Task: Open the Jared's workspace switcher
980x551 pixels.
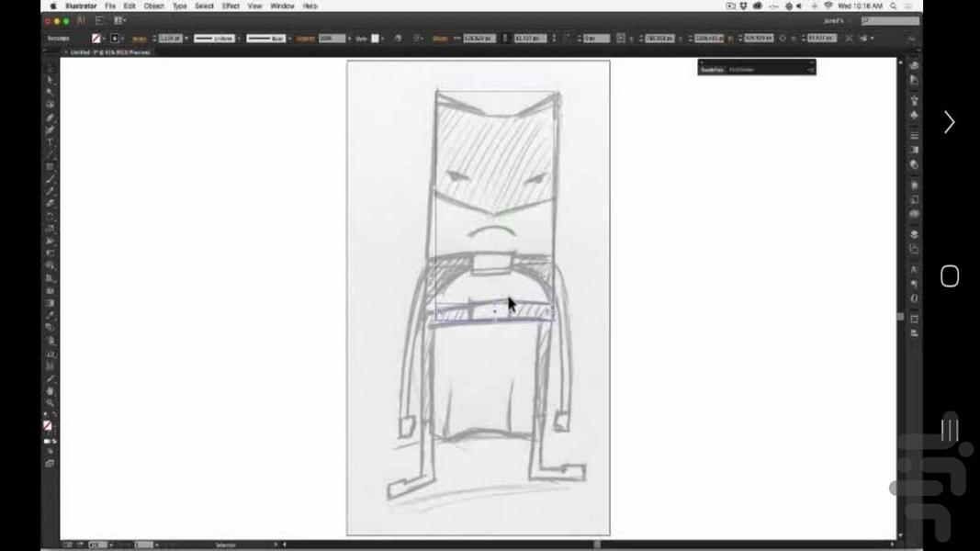Action: tap(833, 20)
